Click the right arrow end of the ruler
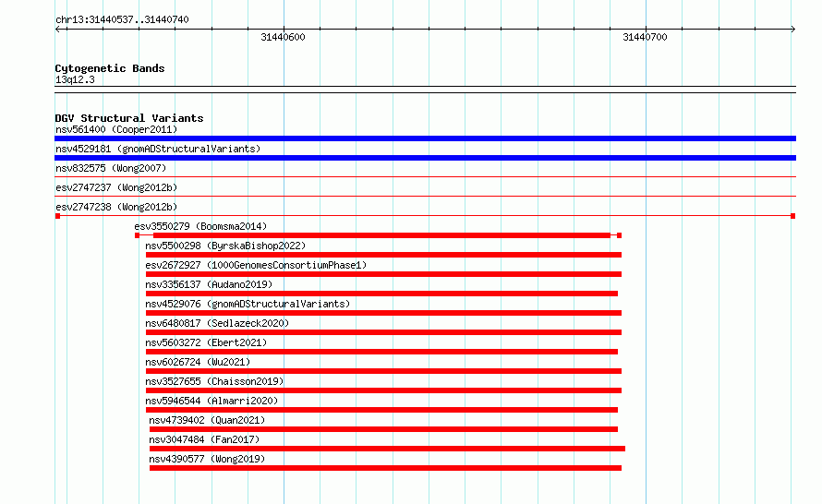This screenshot has height=504, width=822. (x=792, y=30)
